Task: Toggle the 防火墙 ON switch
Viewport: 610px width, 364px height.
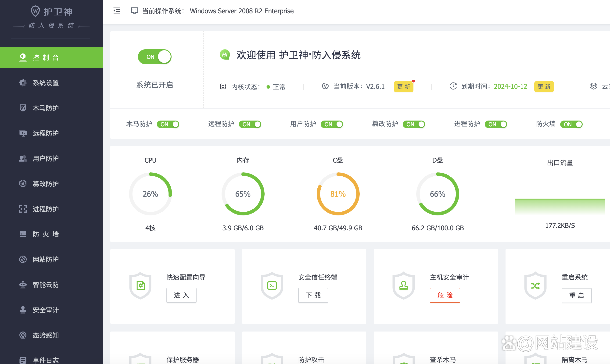Action: [571, 124]
